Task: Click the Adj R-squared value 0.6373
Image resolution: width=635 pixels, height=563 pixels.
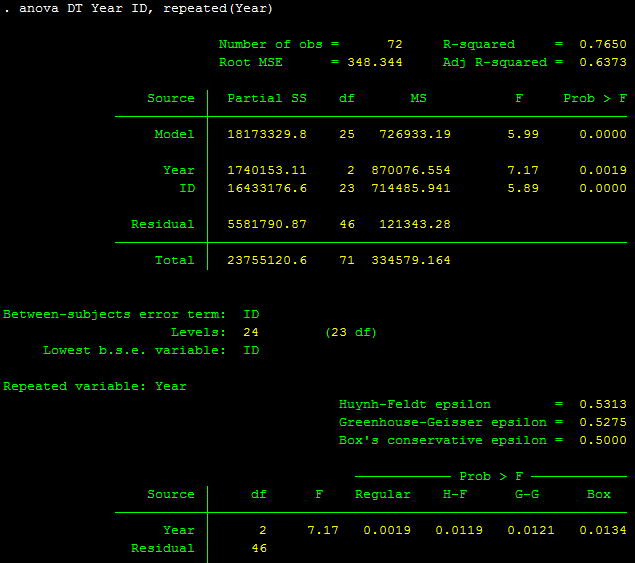Action: click(603, 63)
